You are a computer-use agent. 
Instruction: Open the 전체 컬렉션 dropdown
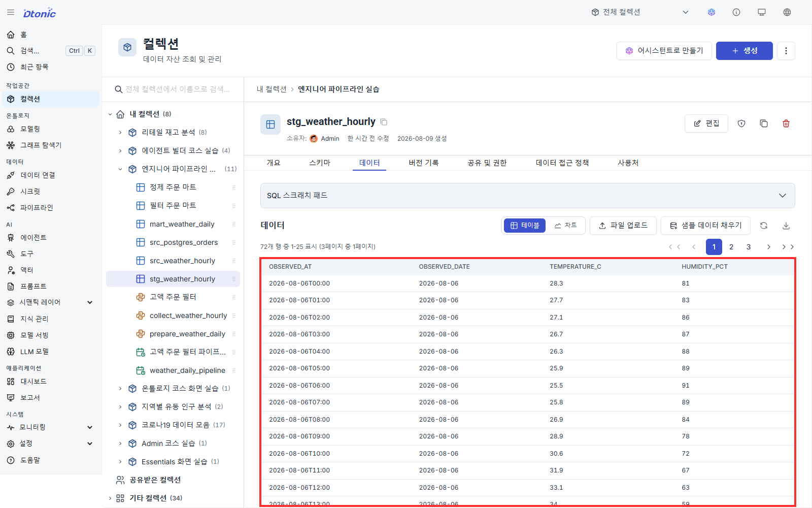coord(640,12)
